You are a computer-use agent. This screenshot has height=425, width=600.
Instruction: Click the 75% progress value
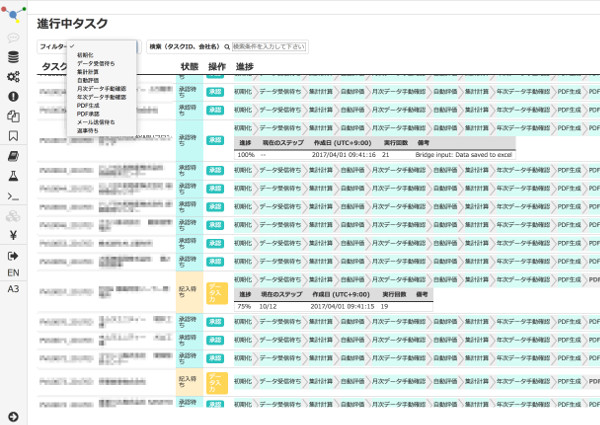tap(244, 306)
